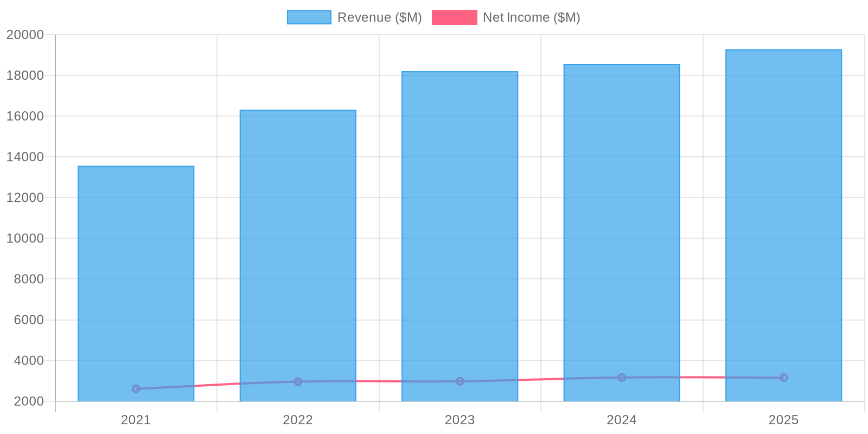This screenshot has width=868, height=434.
Task: Click the 2021 x-axis label
Action: coord(136,420)
